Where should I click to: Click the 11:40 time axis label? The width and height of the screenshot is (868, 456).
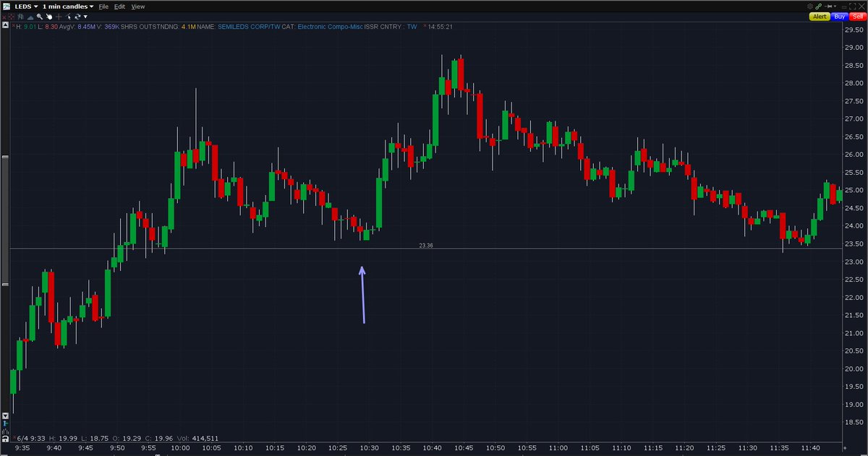tap(809, 449)
